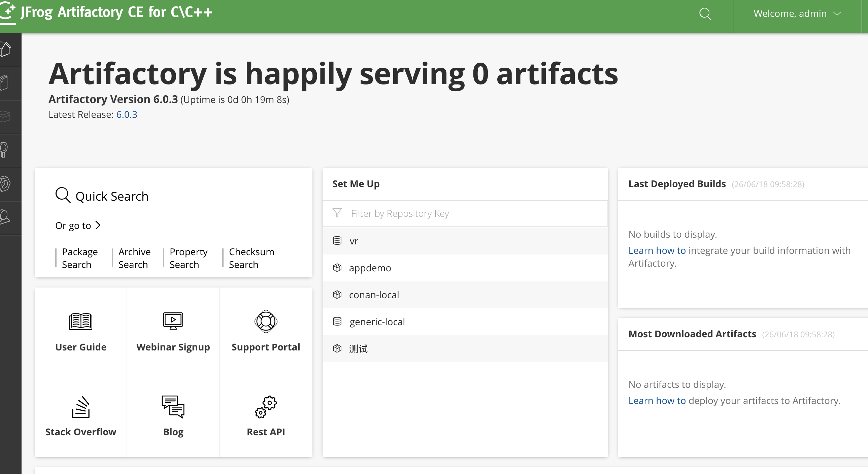
Task: Follow Learn how to deploy artifacts link
Action: (657, 401)
